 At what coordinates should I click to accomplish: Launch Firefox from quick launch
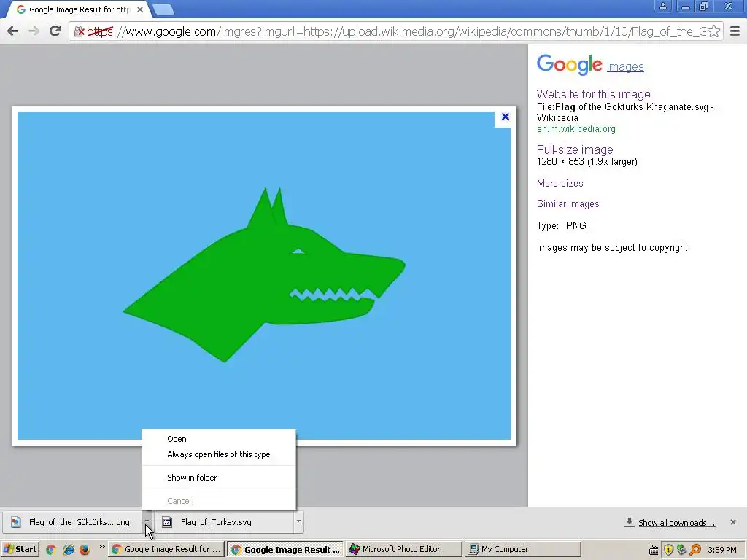[x=85, y=550]
